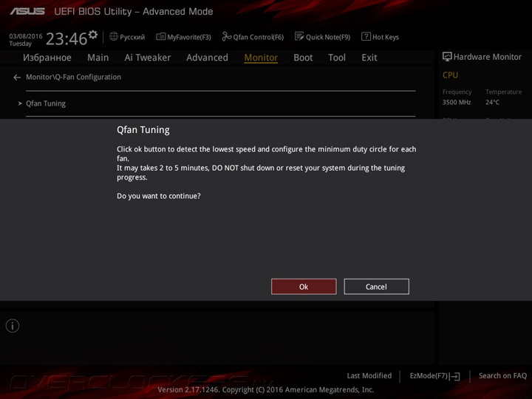Open Search on FAQ

pyautogui.click(x=502, y=376)
